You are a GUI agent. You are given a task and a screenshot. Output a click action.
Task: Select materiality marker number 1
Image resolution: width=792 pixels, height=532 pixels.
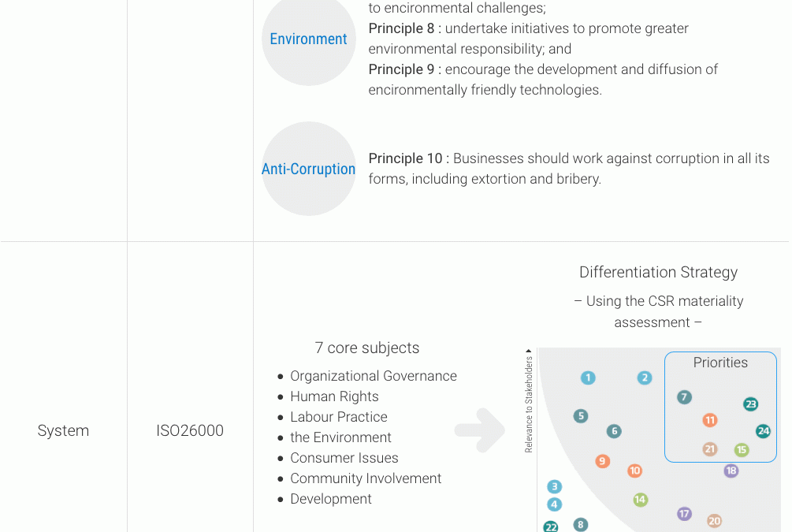point(588,378)
